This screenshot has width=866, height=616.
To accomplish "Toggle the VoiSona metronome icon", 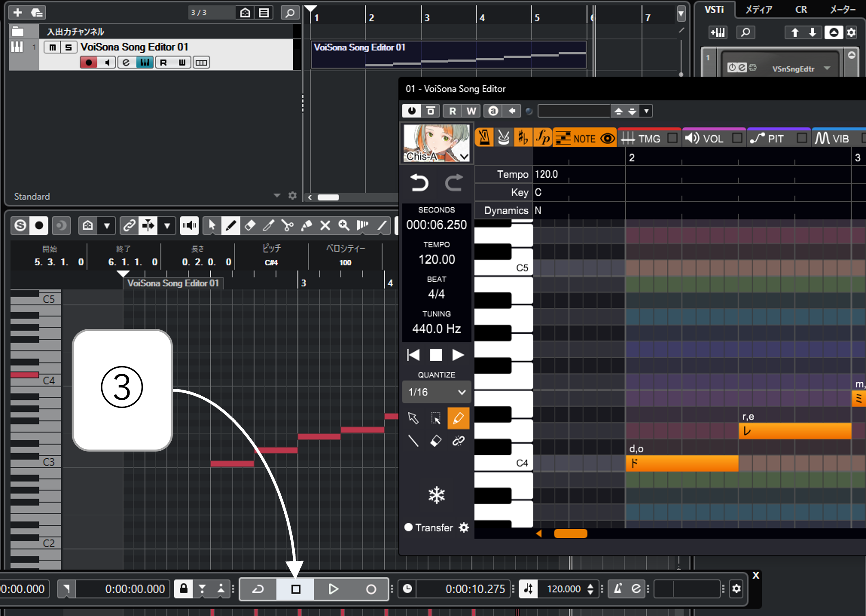I will [x=484, y=138].
